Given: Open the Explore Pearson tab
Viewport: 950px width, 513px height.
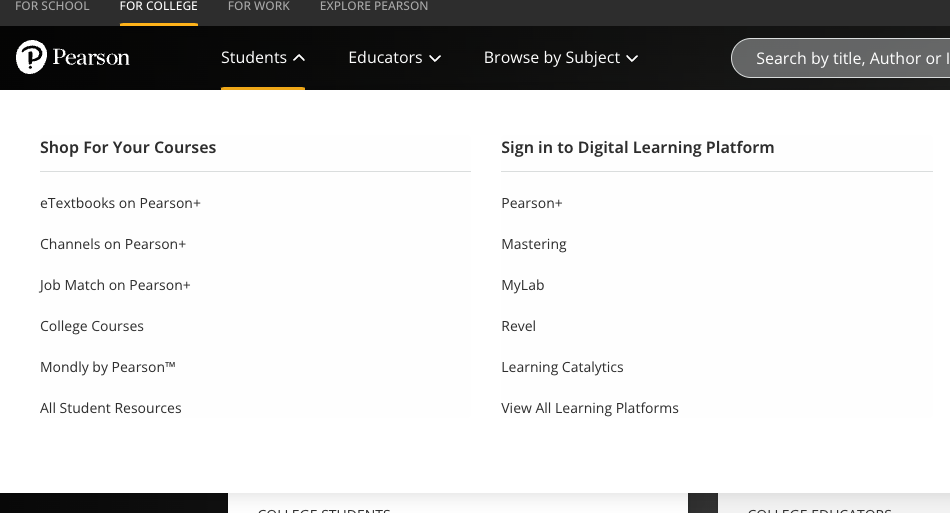Looking at the screenshot, I should click(373, 7).
